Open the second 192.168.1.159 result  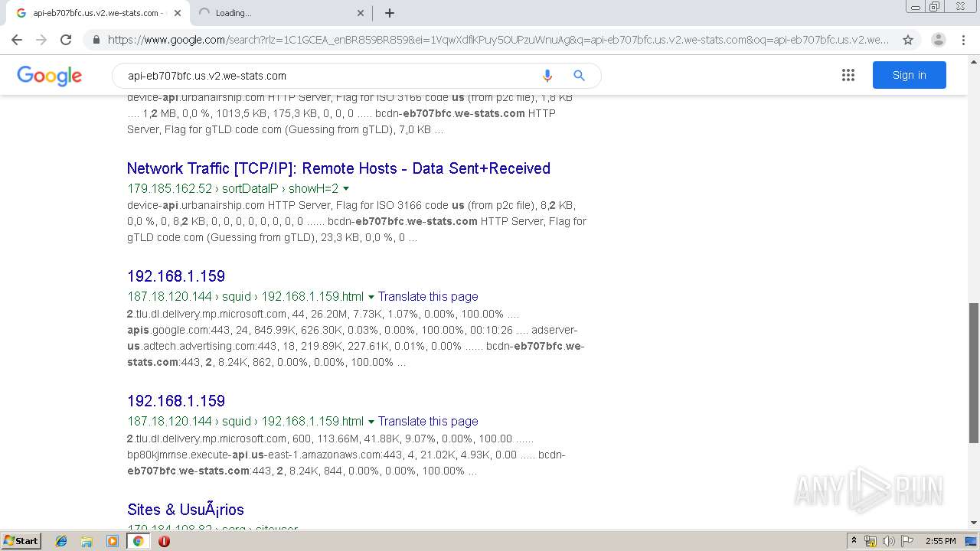tap(176, 401)
